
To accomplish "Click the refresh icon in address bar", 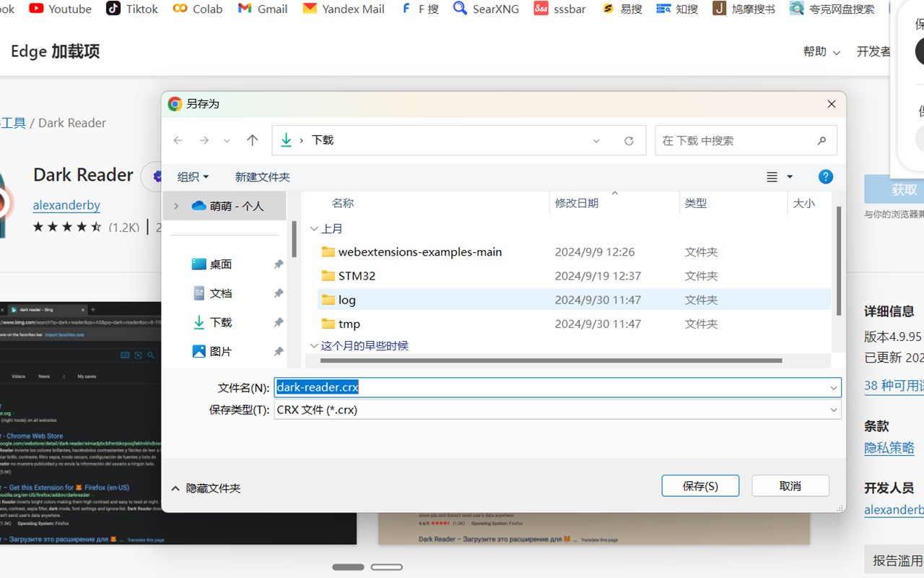I will pyautogui.click(x=629, y=141).
